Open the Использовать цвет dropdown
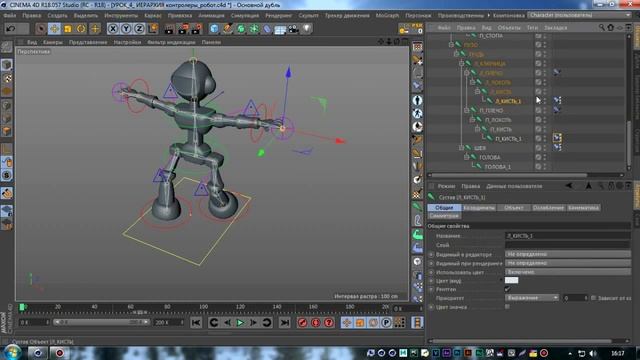 [x=567, y=272]
